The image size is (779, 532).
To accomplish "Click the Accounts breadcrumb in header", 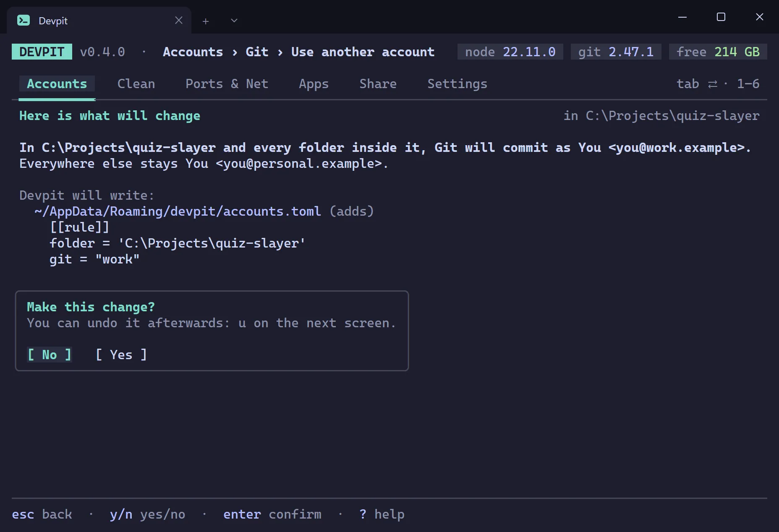I will point(193,52).
